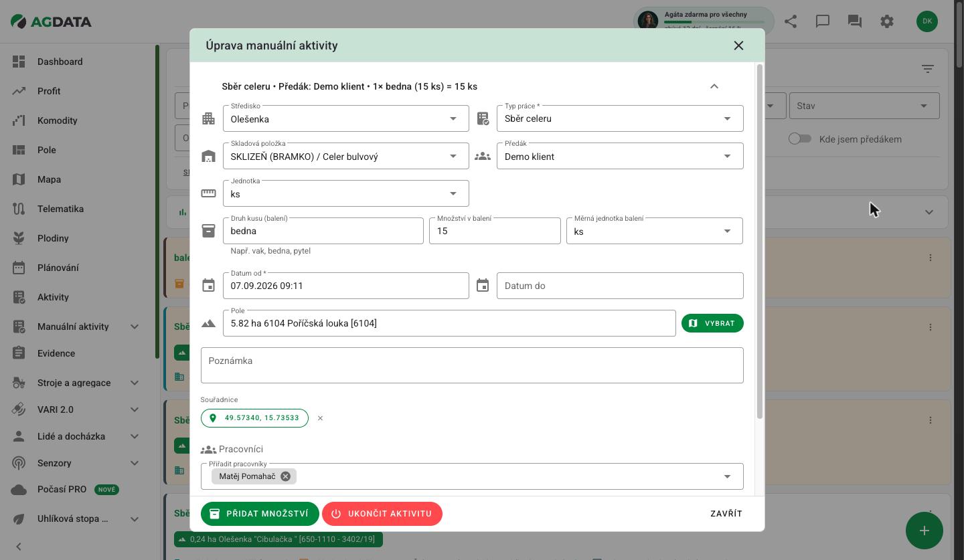Viewport: 964px width, 560px height.
Task: Click the DK user avatar
Action: (927, 21)
